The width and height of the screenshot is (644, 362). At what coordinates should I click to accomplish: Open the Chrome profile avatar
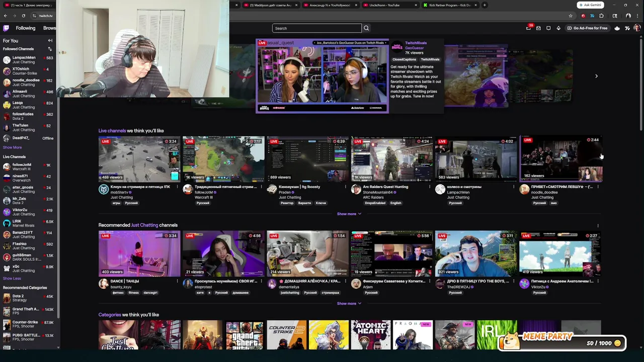(628, 16)
